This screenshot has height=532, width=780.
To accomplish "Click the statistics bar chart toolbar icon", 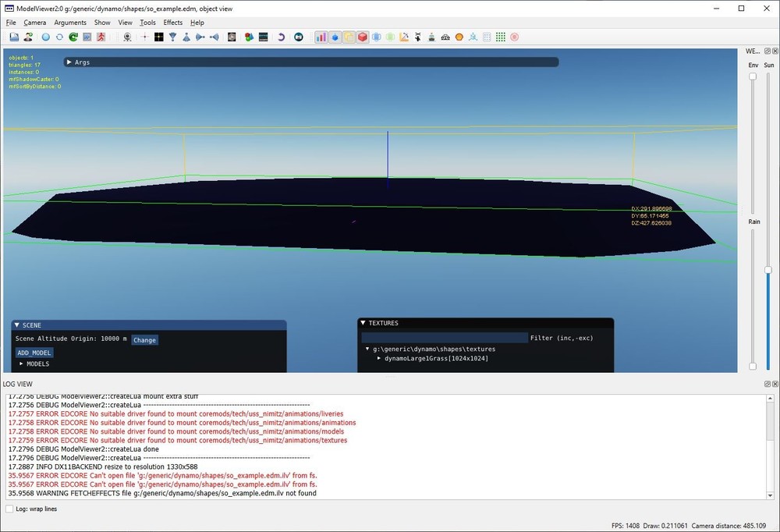I will click(321, 37).
